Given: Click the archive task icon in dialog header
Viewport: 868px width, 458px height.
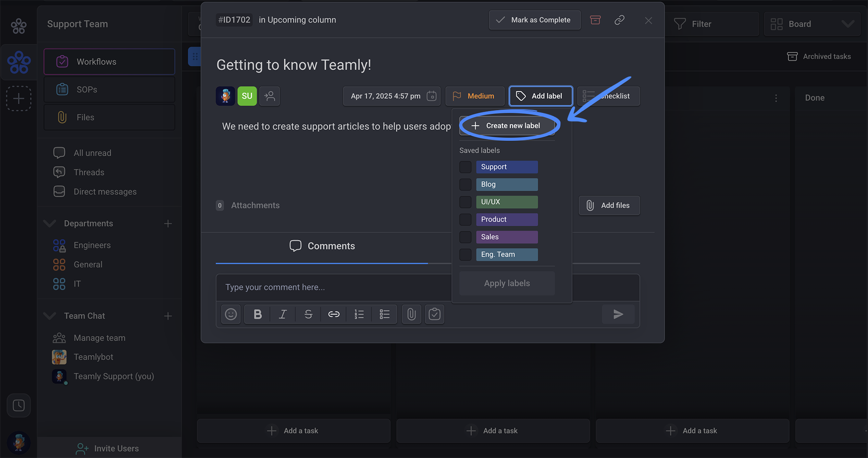Looking at the screenshot, I should click(595, 20).
